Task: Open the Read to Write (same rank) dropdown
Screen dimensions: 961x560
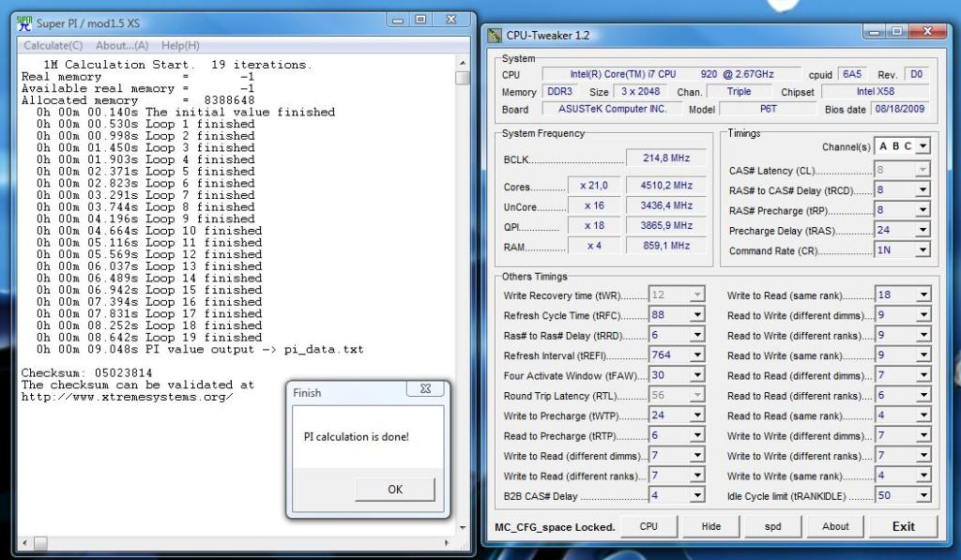Action: (923, 355)
